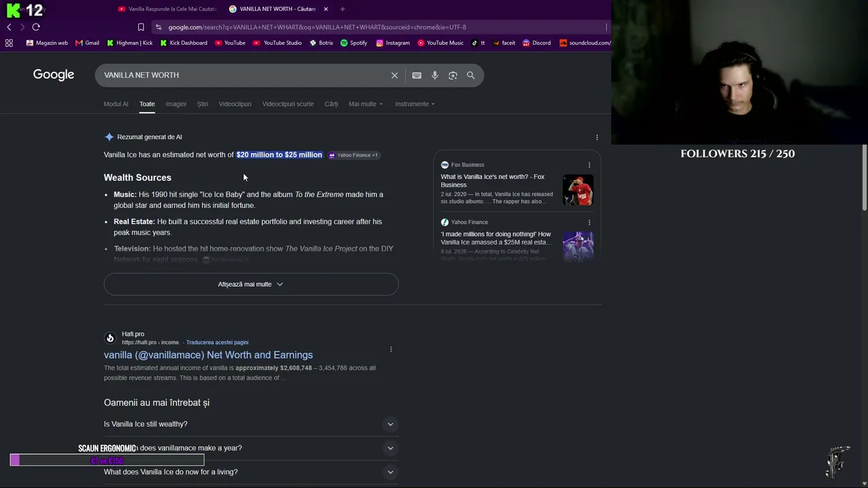This screenshot has height=488, width=868.
Task: Open more options for Yahoo Finance card
Action: point(589,222)
